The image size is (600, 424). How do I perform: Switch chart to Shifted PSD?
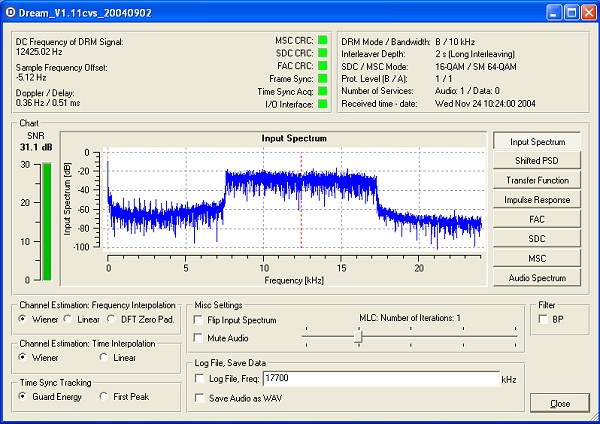tap(537, 161)
